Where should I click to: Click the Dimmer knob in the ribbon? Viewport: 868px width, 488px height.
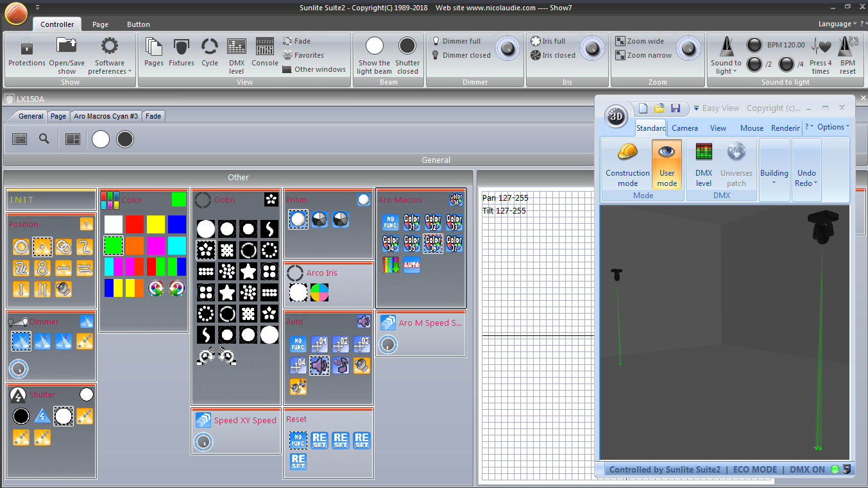click(507, 49)
